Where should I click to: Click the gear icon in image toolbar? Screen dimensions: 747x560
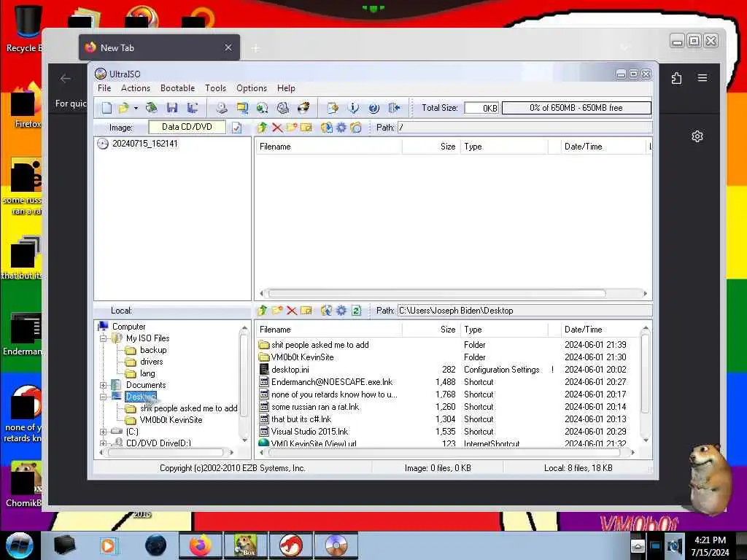coord(341,128)
